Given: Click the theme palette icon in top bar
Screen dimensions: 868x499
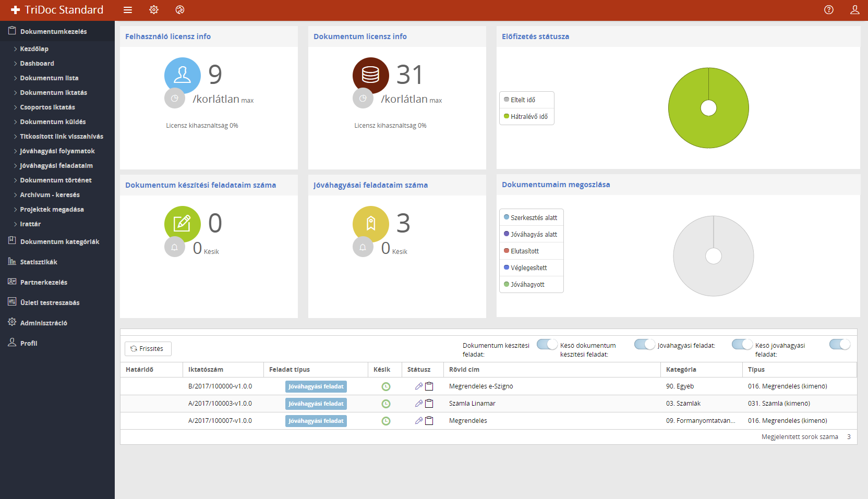Looking at the screenshot, I should point(180,10).
